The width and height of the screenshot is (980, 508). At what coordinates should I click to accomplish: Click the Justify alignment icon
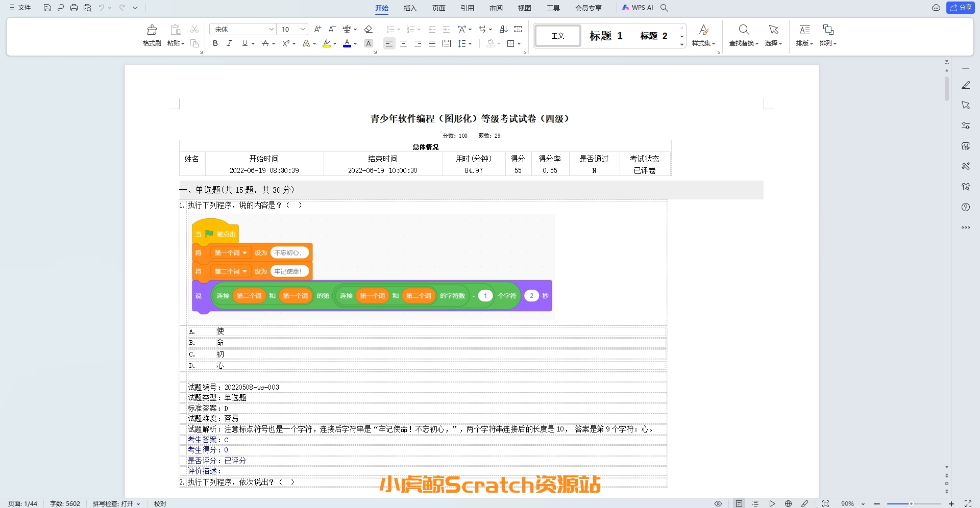click(432, 44)
